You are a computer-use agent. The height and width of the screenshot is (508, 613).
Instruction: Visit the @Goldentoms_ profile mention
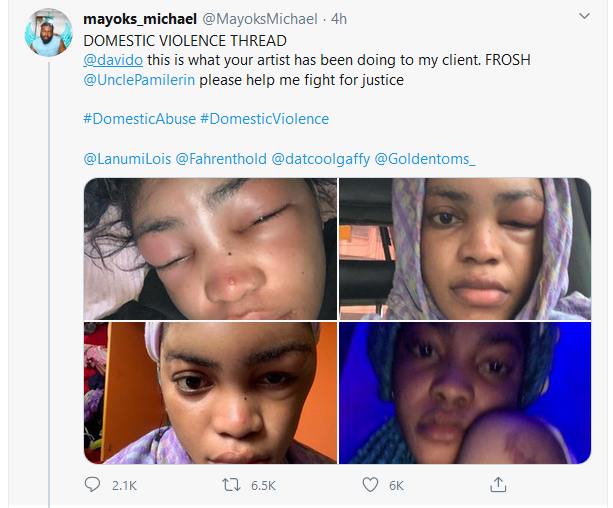pyautogui.click(x=425, y=159)
